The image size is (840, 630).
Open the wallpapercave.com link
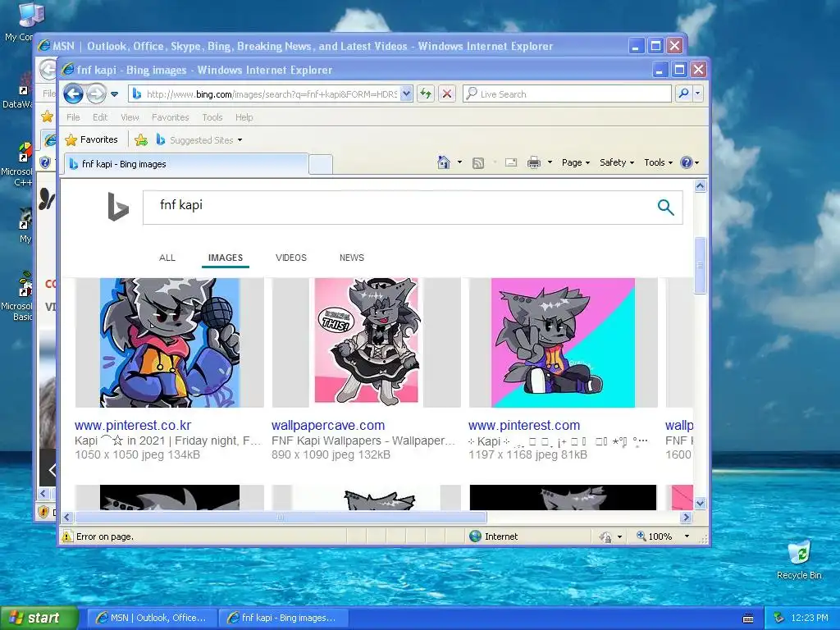328,426
